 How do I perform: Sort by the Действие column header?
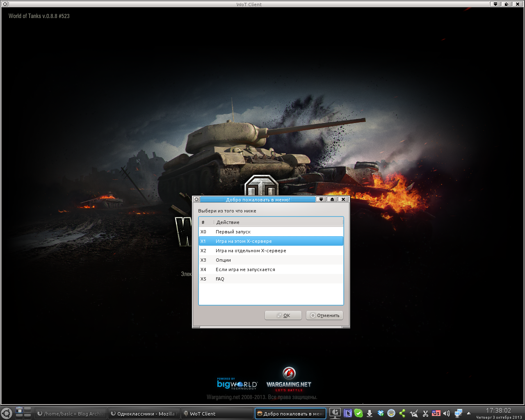click(278, 222)
